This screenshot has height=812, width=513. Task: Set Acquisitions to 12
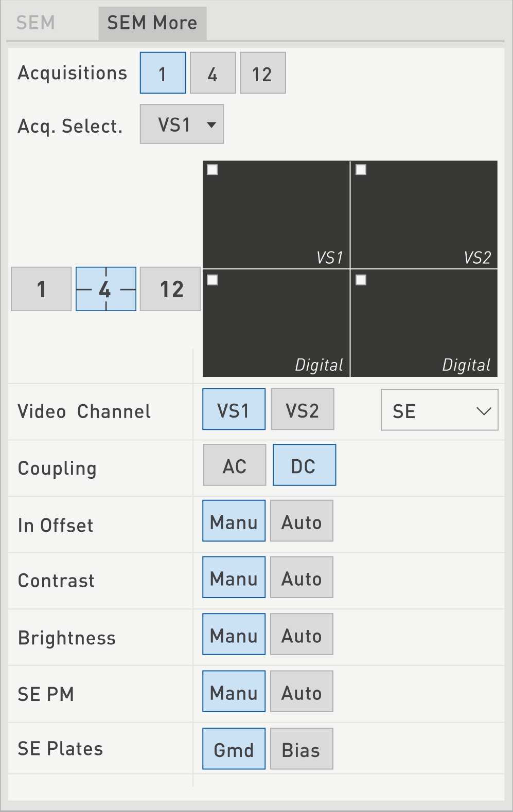click(x=262, y=73)
